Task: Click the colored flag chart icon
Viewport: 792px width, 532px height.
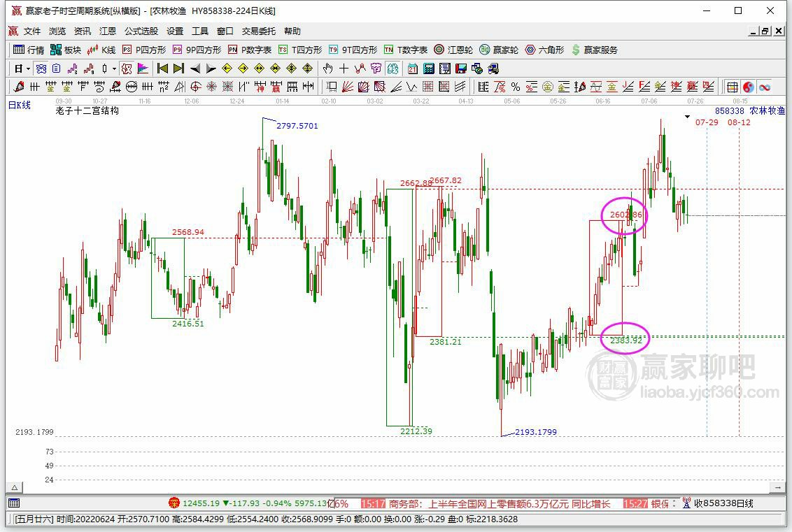Action: point(143,69)
